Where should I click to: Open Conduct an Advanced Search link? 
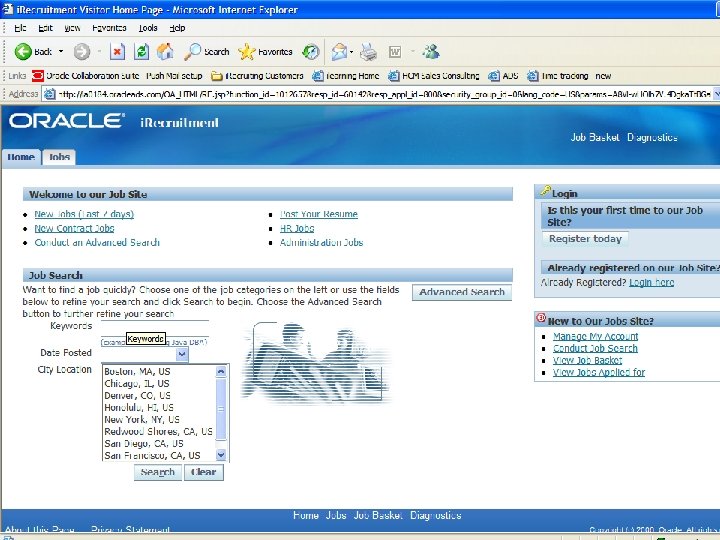point(97,242)
